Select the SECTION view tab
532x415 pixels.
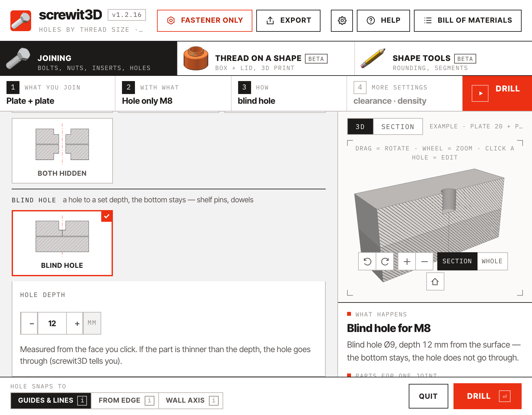[398, 126]
